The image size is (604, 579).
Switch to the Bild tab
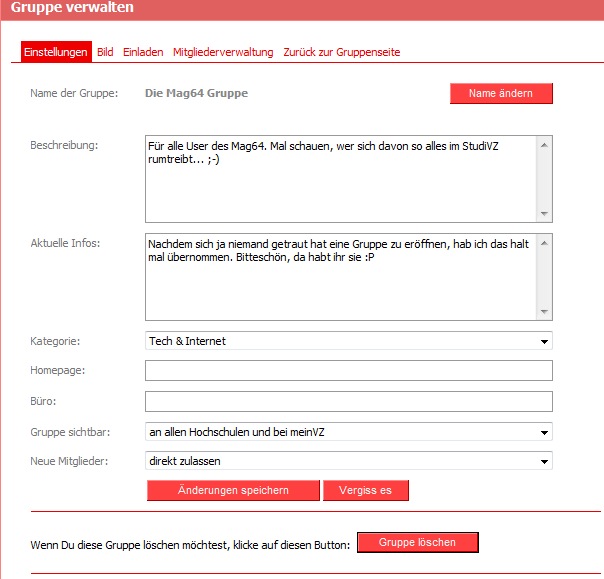[105, 52]
